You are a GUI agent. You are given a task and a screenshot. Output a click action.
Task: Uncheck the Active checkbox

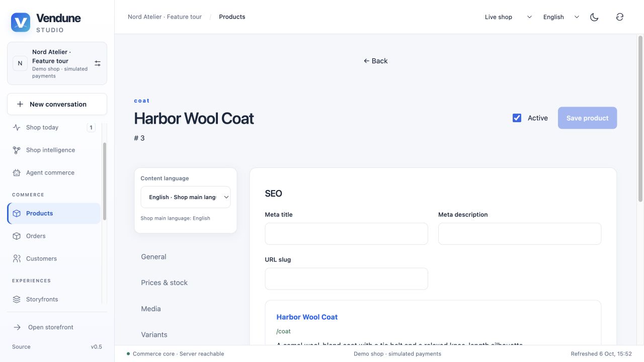pyautogui.click(x=517, y=118)
